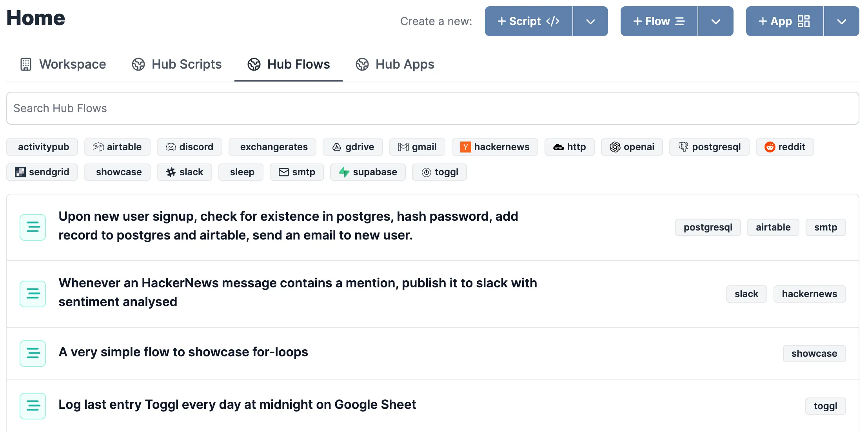This screenshot has width=868, height=432.
Task: Toggle the slack filter chip
Action: pos(184,172)
